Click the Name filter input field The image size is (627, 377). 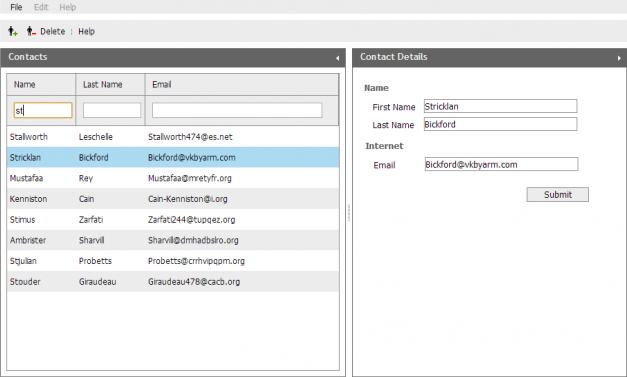click(x=43, y=110)
